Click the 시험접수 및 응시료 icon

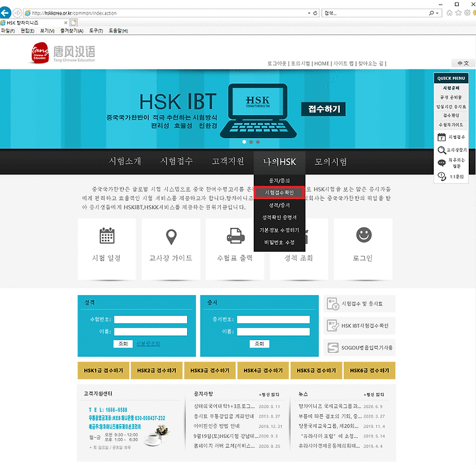(x=333, y=304)
